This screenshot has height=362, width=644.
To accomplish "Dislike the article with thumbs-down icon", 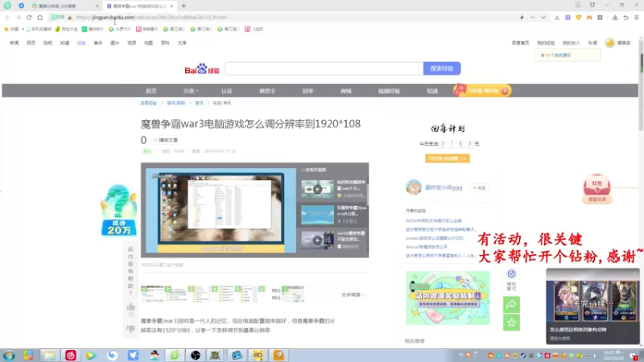I will [130, 329].
